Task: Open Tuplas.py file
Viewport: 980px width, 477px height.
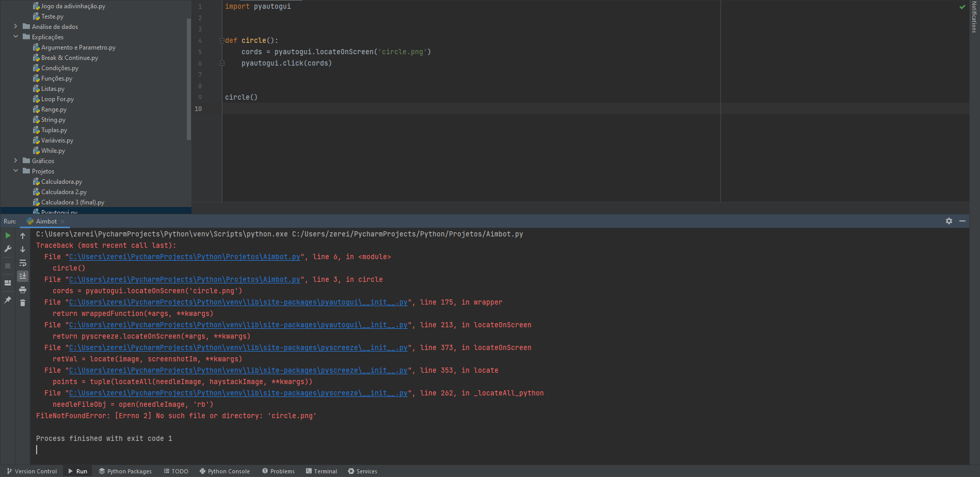Action: coord(54,130)
